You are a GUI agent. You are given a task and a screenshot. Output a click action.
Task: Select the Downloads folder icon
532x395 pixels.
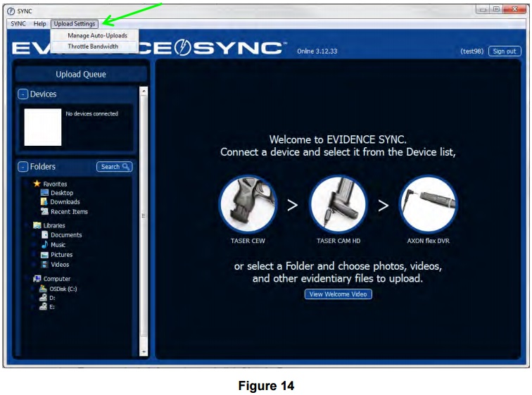(45, 202)
